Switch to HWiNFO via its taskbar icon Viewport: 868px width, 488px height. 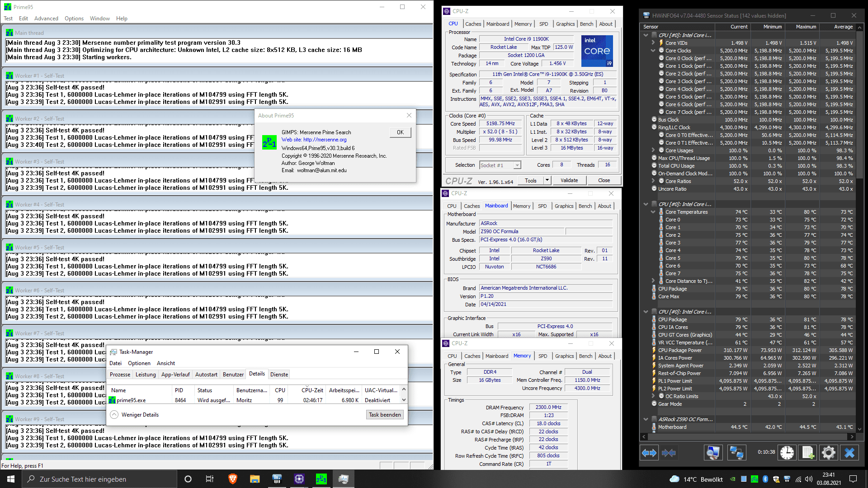pyautogui.click(x=277, y=479)
